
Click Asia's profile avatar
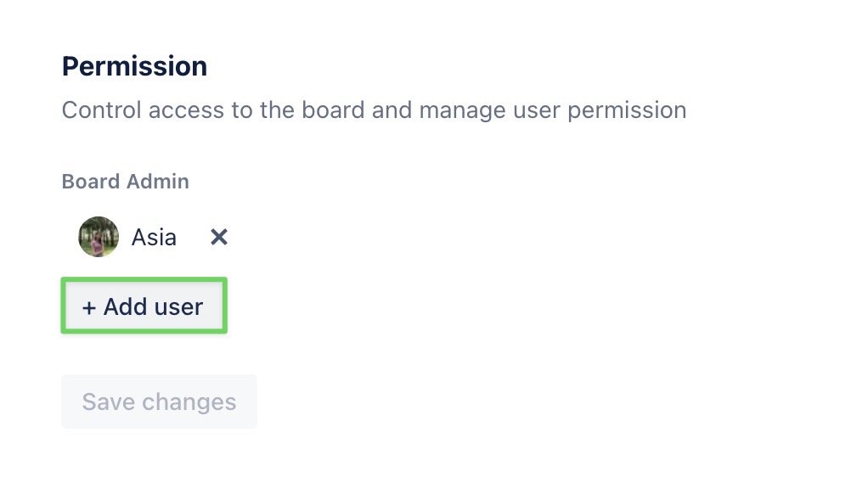pos(99,237)
